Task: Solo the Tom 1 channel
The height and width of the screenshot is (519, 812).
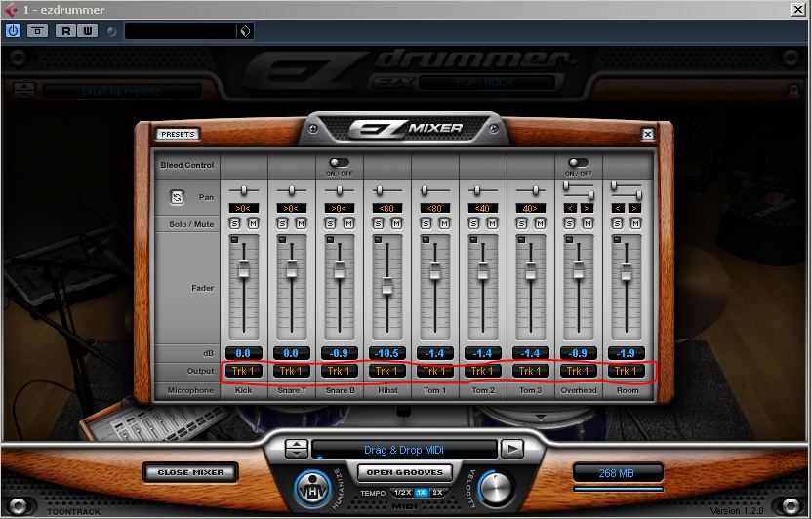Action: 426,223
